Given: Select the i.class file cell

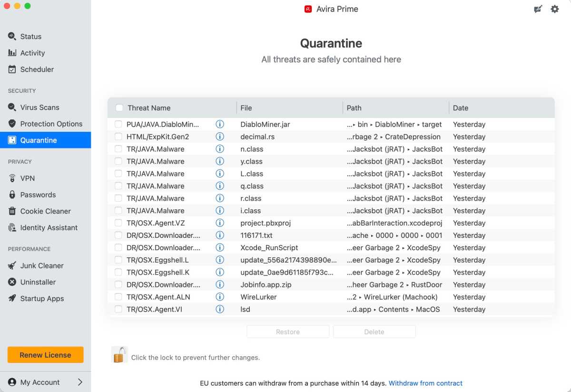Looking at the screenshot, I should (x=250, y=211).
